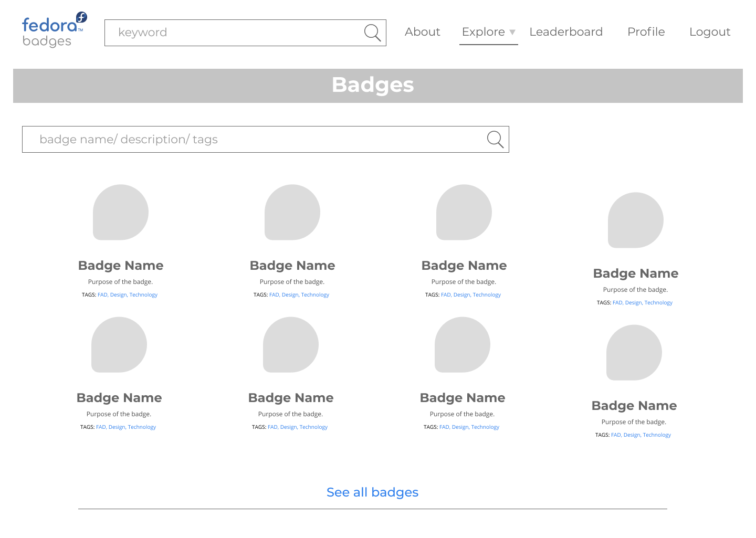Click the badge name/description/tags search field
Image resolution: width=756 pixels, height=538 pixels.
(x=266, y=140)
